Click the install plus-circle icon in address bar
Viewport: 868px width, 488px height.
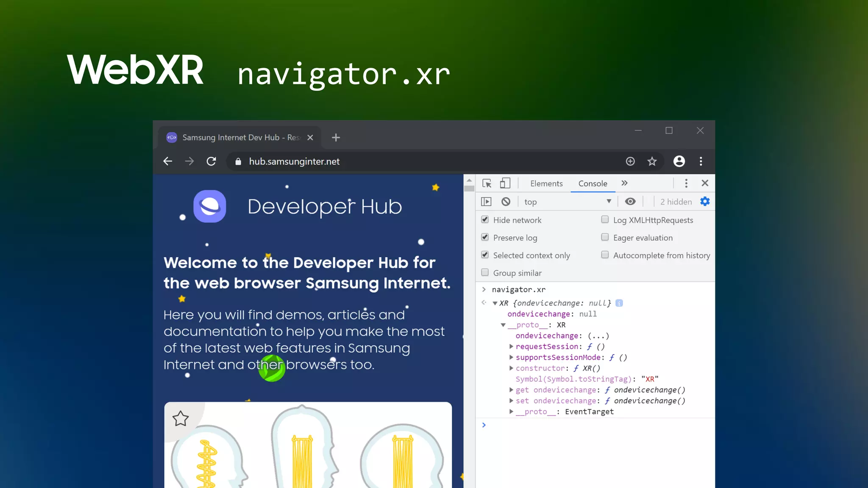point(630,161)
